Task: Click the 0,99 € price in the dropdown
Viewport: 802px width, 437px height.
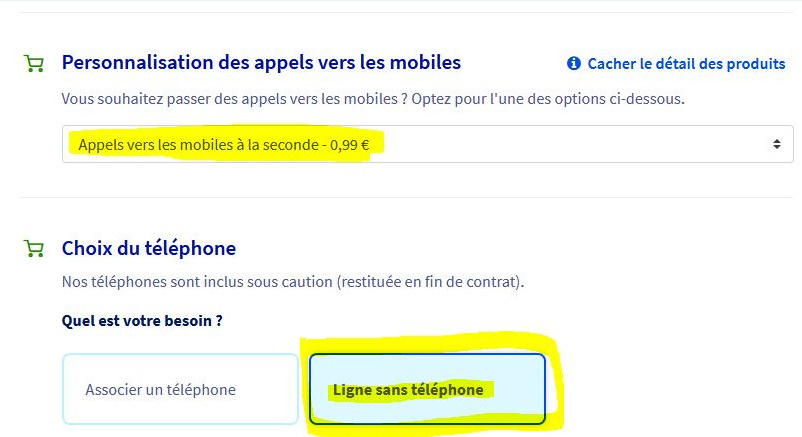Action: pyautogui.click(x=350, y=145)
